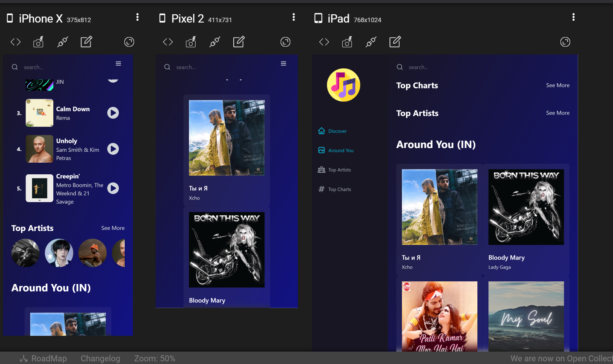
Task: Open the hamburger menu in the Pixel 2 view
Action: tap(284, 63)
